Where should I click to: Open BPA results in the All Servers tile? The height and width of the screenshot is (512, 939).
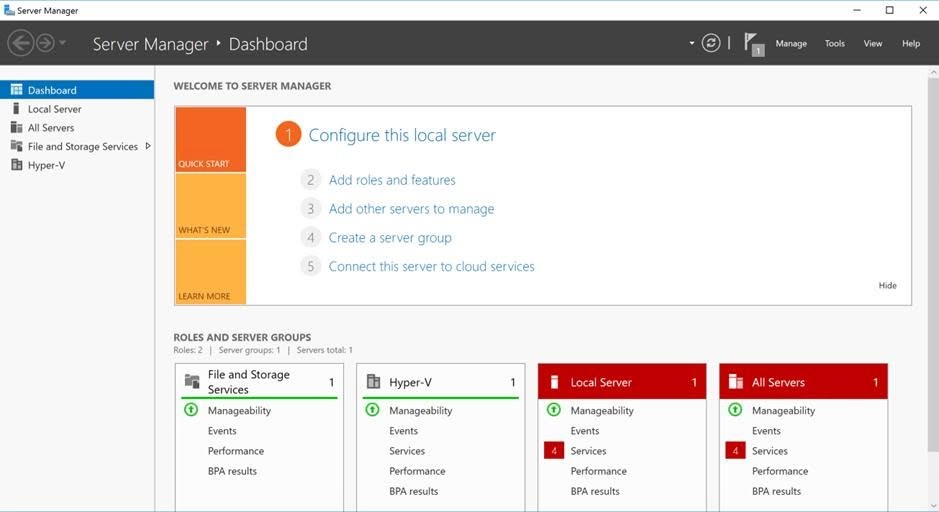[x=777, y=491]
